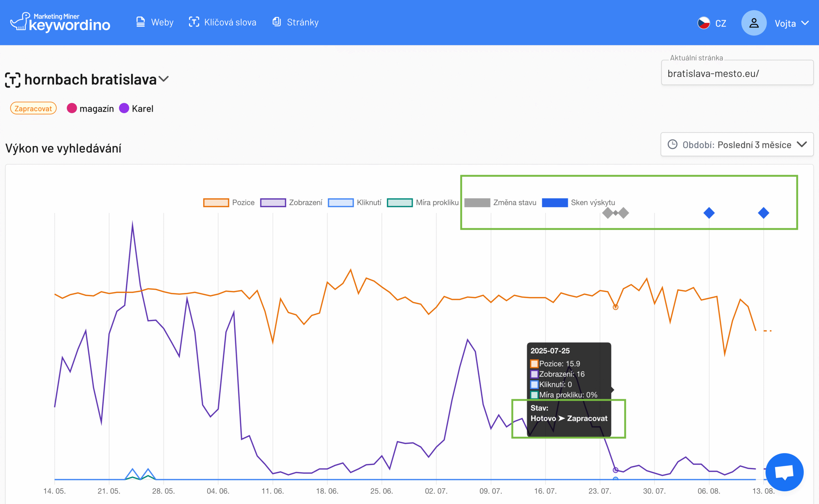This screenshot has height=504, width=819.
Task: Click the Klíčová slova bracket icon
Action: 194,22
